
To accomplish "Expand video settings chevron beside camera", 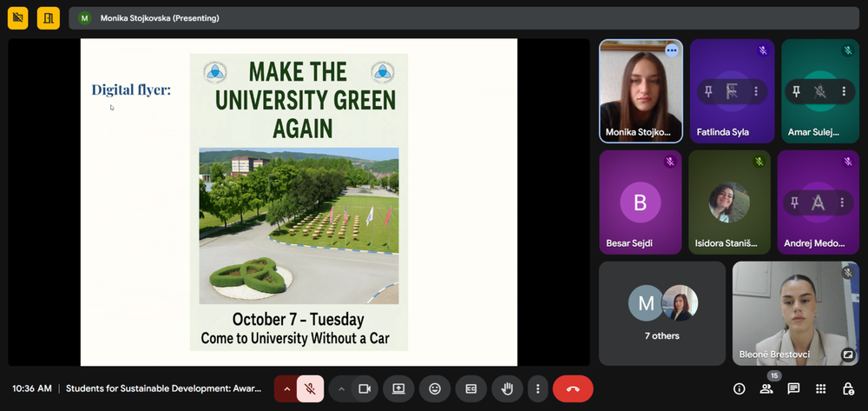I will tap(340, 388).
